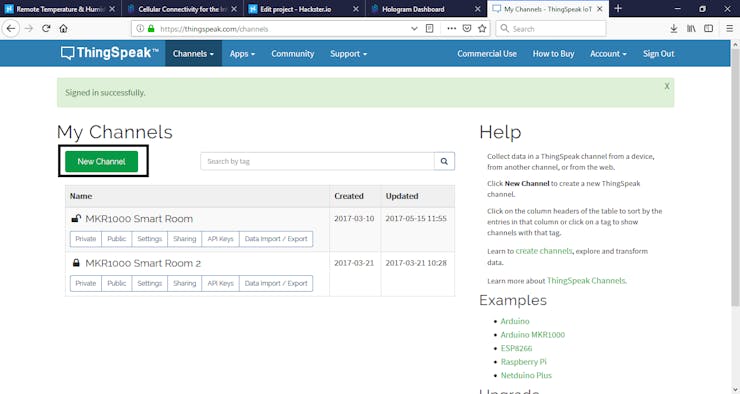
Task: Open Settings for MKR1000 Smart Room
Action: pos(149,239)
